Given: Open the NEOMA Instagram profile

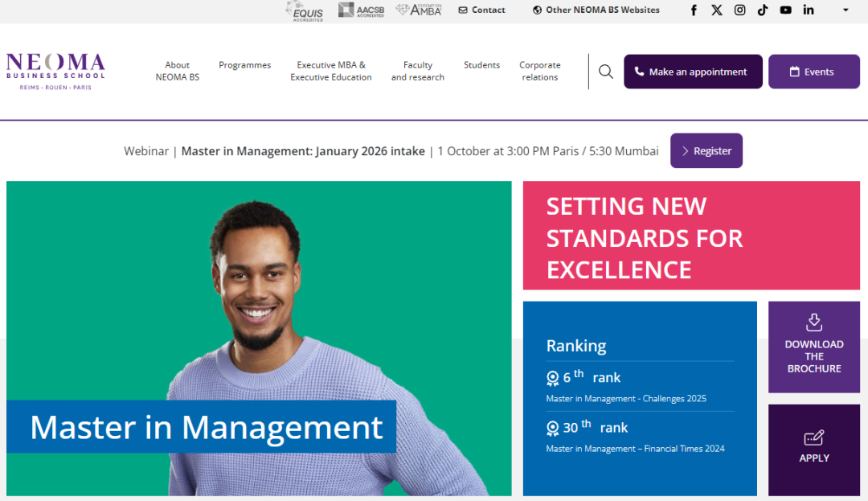Looking at the screenshot, I should [739, 10].
